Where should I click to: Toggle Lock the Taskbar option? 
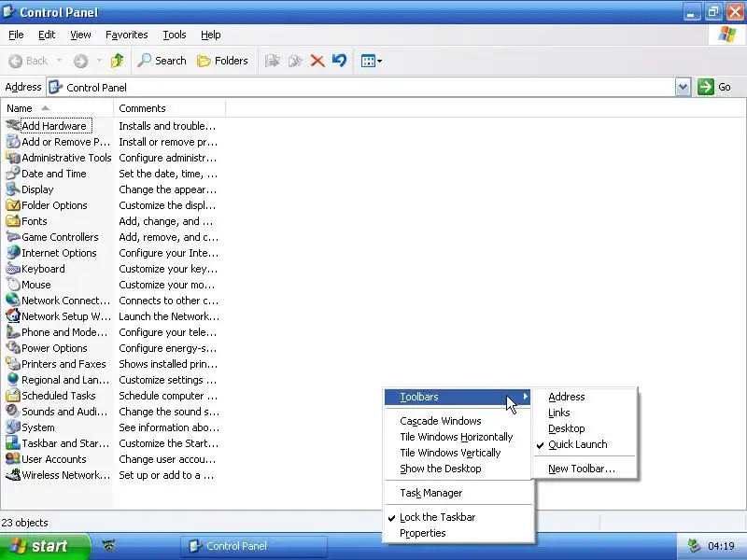point(458,517)
